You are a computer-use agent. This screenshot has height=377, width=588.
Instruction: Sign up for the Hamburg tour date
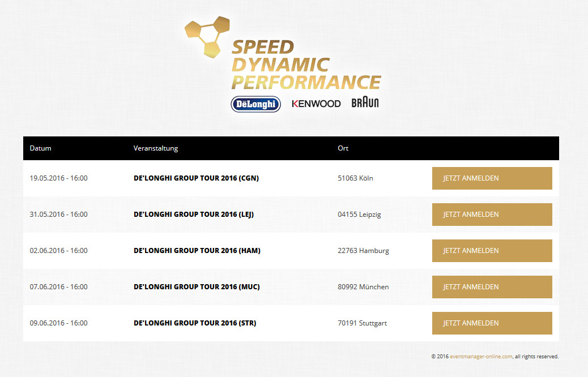(x=492, y=251)
